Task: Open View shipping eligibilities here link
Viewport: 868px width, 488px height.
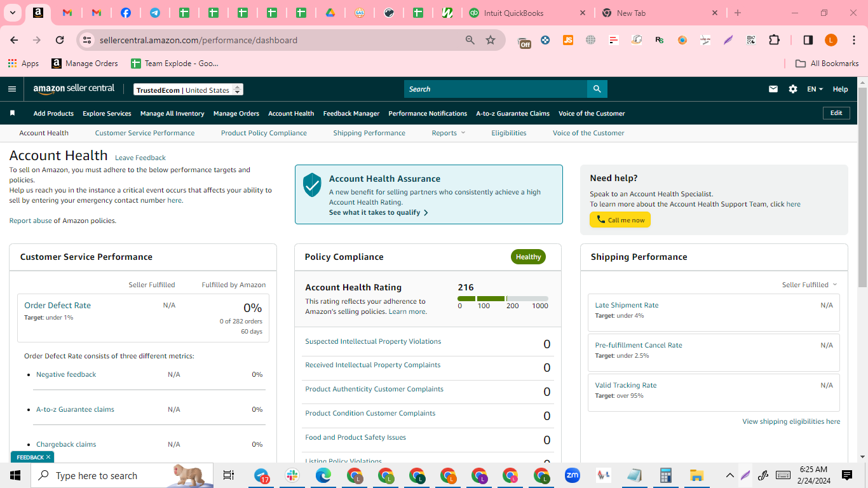Action: (791, 421)
